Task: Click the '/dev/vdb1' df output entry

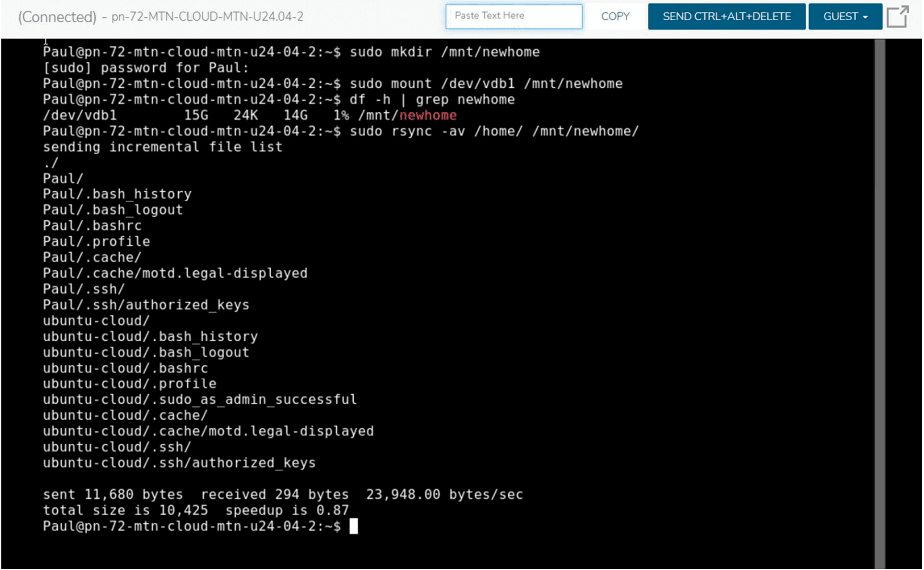Action: point(80,115)
